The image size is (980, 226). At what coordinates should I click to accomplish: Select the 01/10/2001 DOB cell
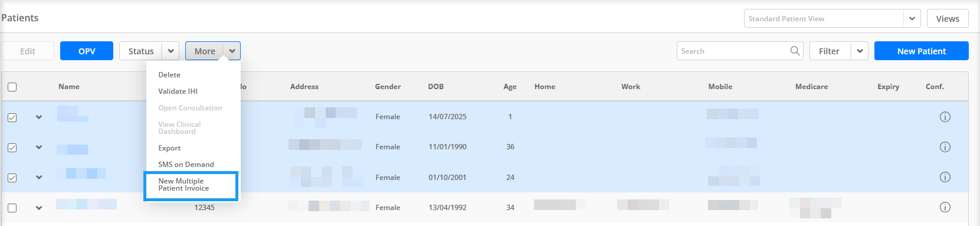pos(447,177)
